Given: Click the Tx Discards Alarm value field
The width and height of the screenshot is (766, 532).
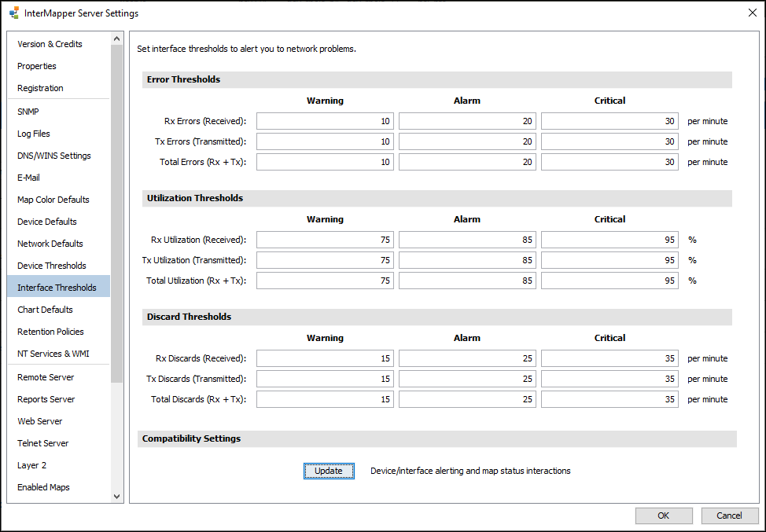Looking at the screenshot, I should 467,379.
